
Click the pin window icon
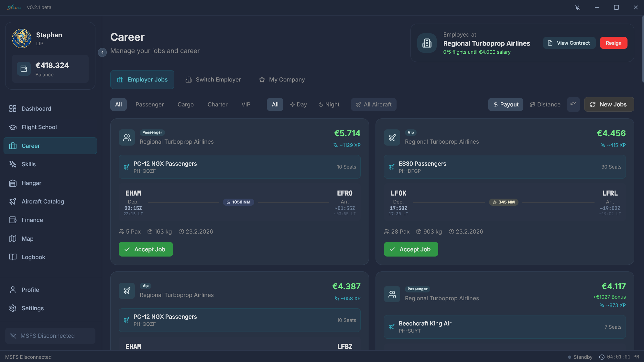click(x=577, y=7)
